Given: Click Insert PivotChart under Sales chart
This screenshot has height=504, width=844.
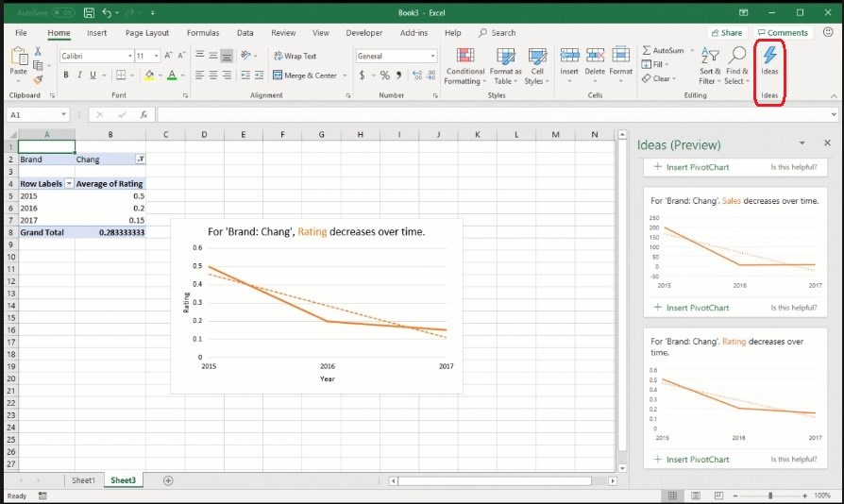Looking at the screenshot, I should pyautogui.click(x=692, y=308).
